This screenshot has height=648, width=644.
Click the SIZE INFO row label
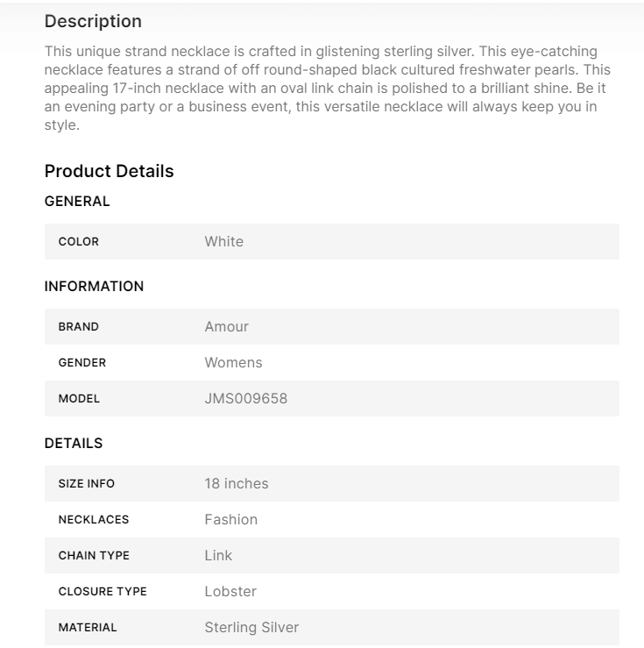[87, 484]
